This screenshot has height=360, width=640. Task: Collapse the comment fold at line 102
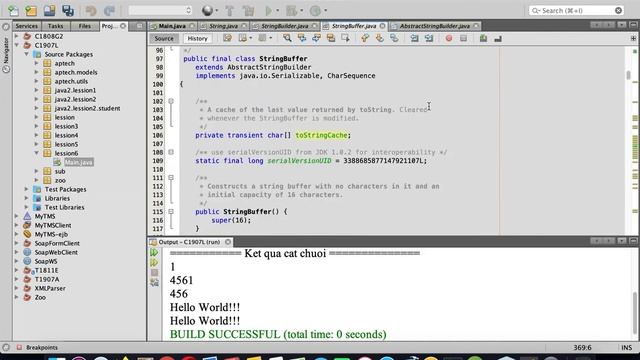click(171, 101)
